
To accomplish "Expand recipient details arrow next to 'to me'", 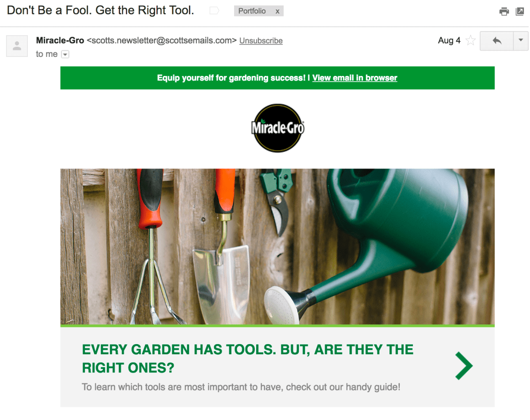I will [65, 54].
